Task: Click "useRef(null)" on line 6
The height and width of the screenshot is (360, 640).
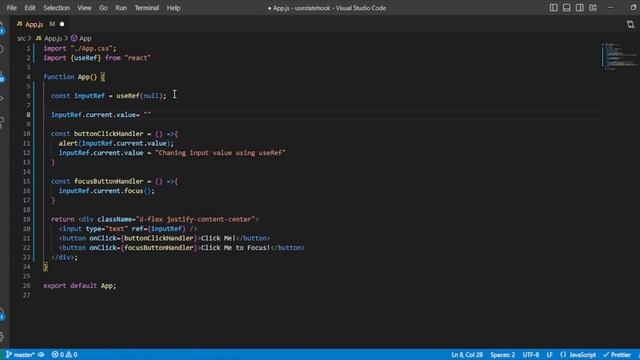Action: 140,96
